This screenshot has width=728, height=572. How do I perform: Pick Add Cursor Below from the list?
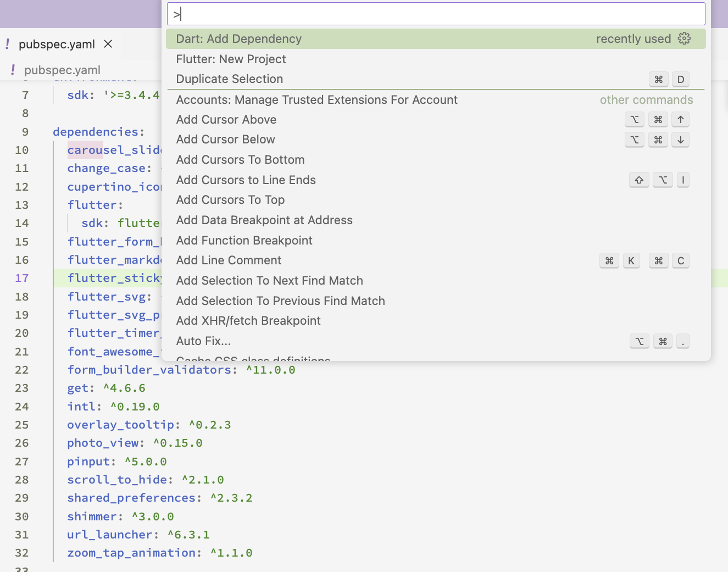(x=225, y=140)
